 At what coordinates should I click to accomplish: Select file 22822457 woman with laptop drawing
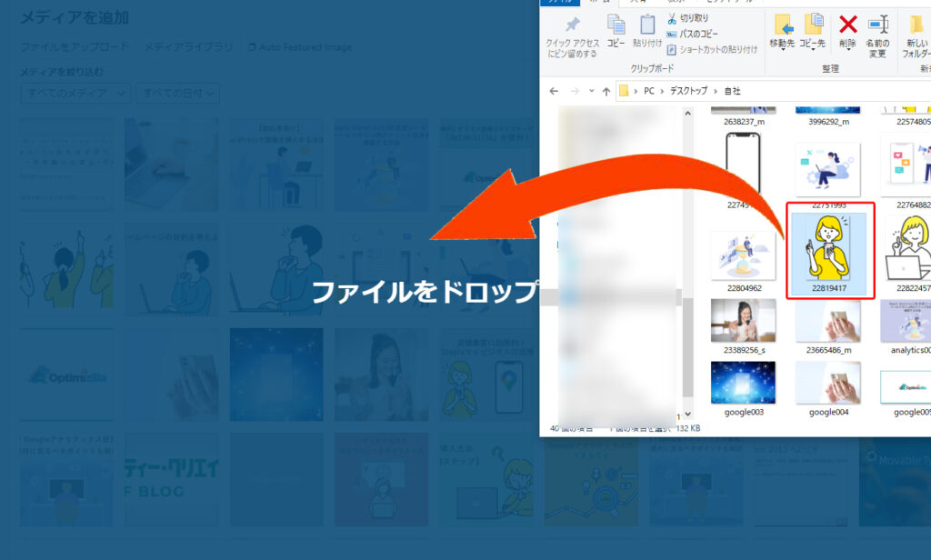click(x=908, y=253)
